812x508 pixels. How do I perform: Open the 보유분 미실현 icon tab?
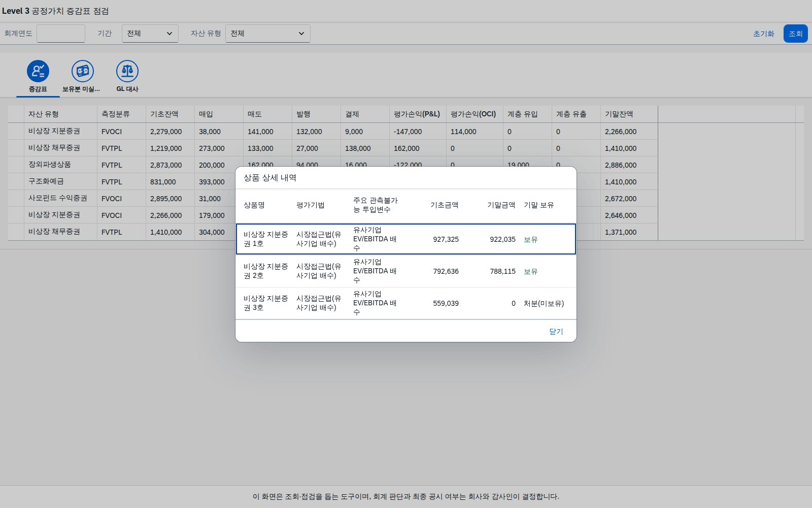[x=82, y=77]
